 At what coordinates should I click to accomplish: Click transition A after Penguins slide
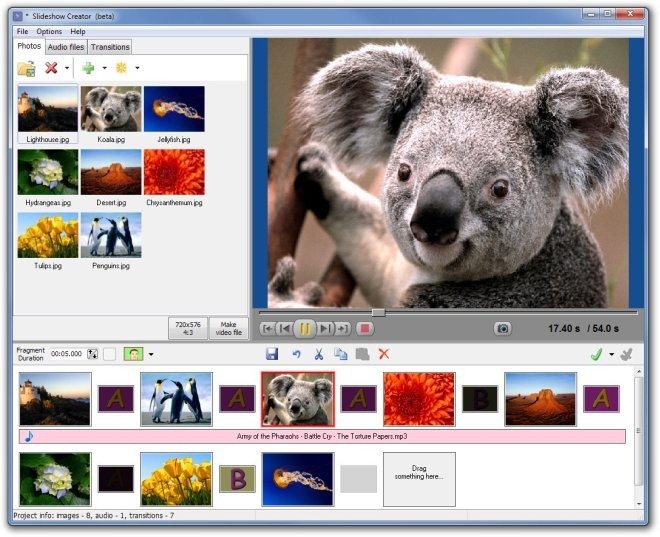pyautogui.click(x=237, y=399)
